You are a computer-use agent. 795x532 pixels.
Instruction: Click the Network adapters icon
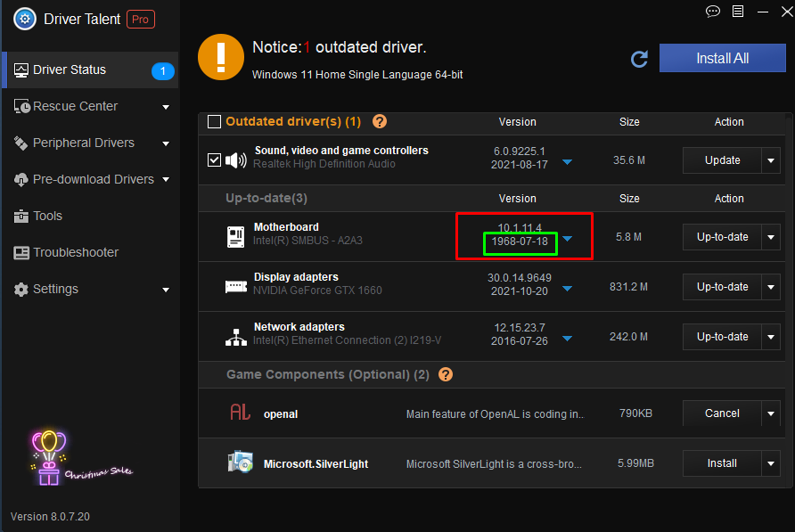(236, 337)
